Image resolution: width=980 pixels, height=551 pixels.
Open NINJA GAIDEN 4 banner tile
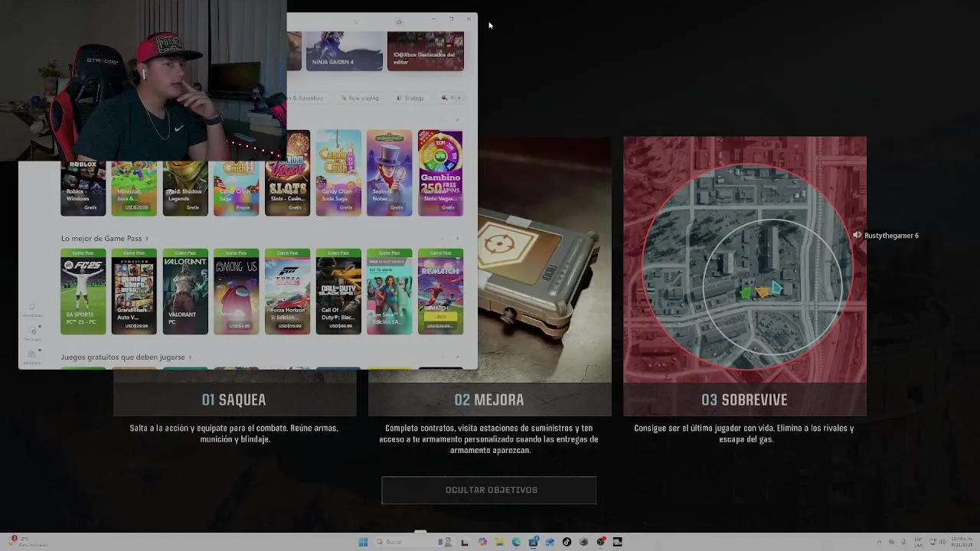[345, 51]
